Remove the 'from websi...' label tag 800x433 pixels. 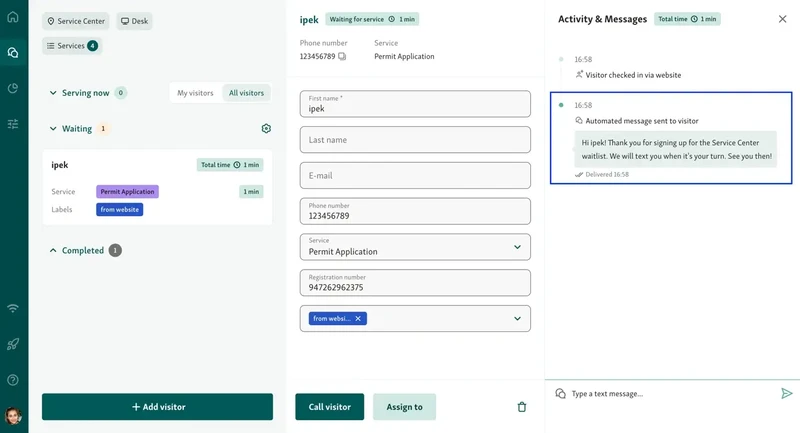tap(358, 319)
